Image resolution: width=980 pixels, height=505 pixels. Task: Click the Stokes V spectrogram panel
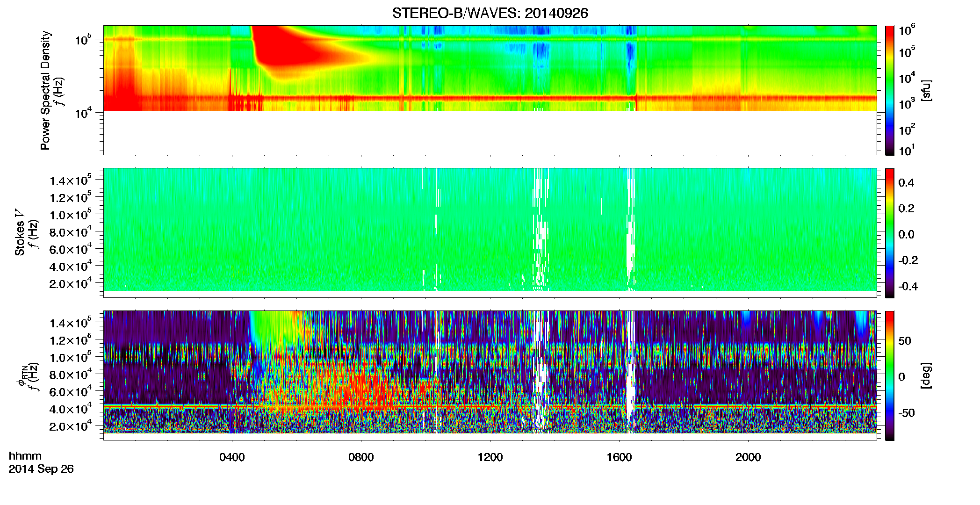(490, 232)
